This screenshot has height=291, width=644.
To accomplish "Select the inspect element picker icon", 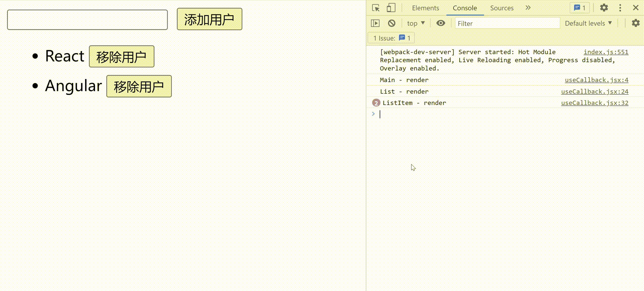I will 376,8.
